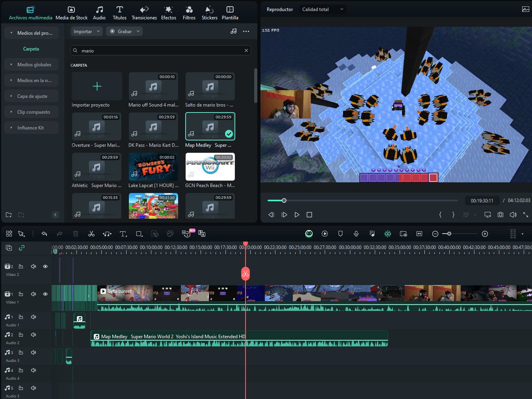Stop the preview playback
532x399 pixels.
309,215
